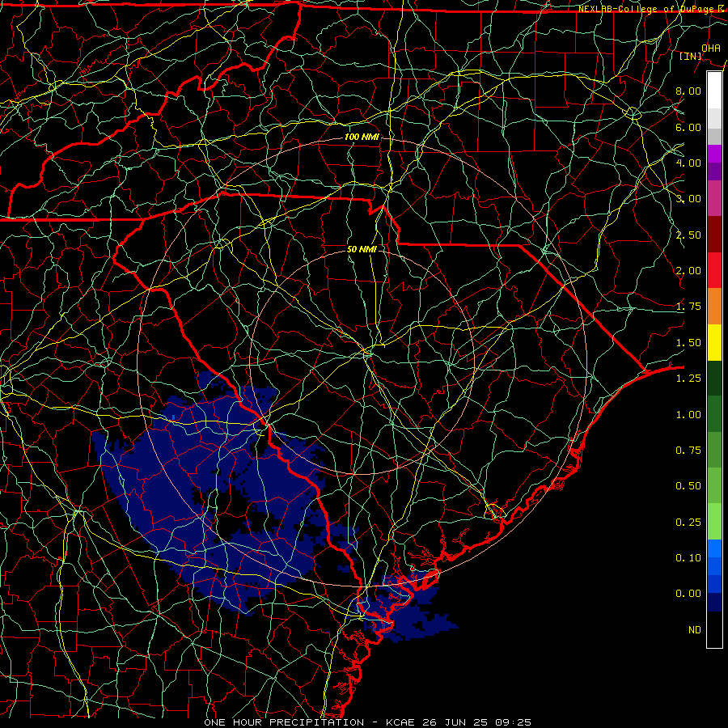The width and height of the screenshot is (728, 728).
Task: Click the 0.50 light green legend swatch
Action: (x=714, y=485)
